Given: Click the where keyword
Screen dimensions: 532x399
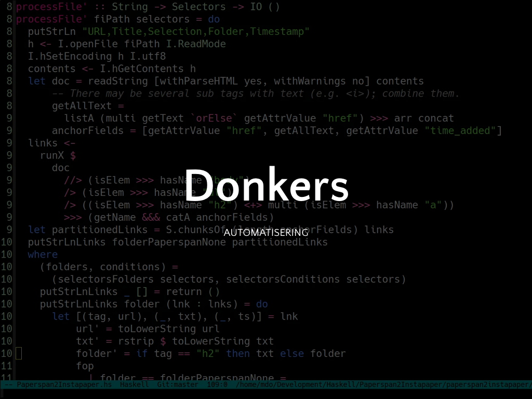Looking at the screenshot, I should point(43,255).
